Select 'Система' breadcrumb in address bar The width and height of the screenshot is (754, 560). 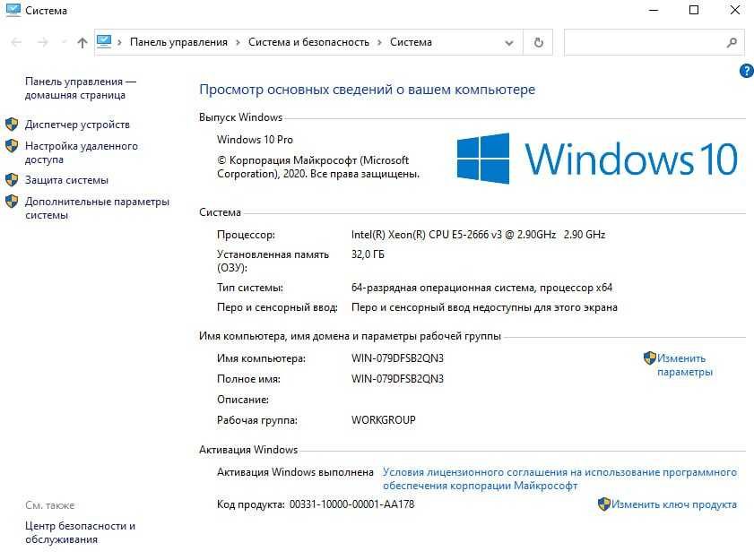click(x=411, y=42)
